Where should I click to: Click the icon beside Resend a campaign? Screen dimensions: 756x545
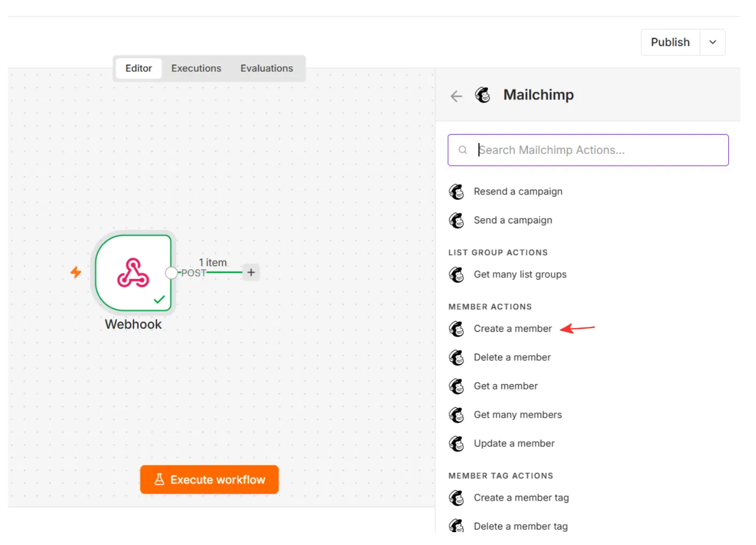pyautogui.click(x=456, y=192)
